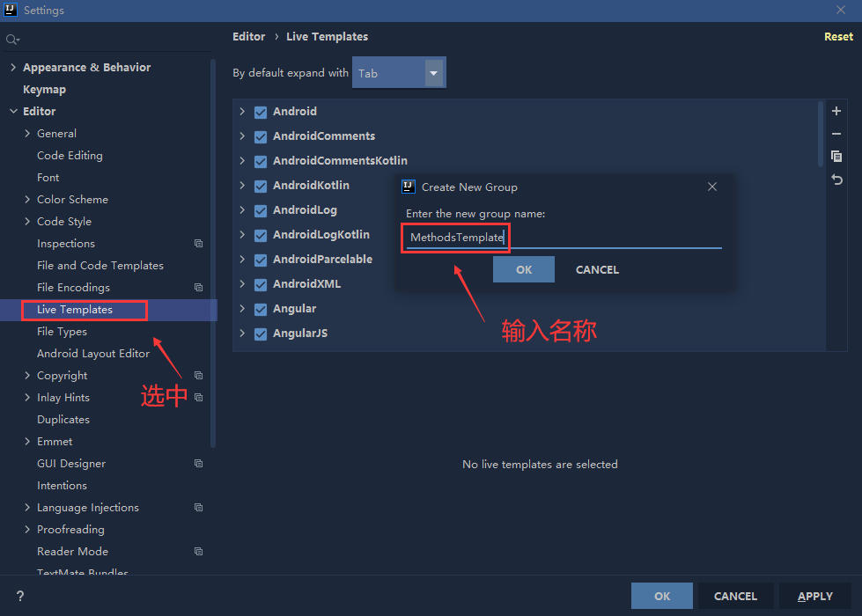The width and height of the screenshot is (862, 616).
Task: Click the project-level icon beside File Encodings
Action: point(198,288)
